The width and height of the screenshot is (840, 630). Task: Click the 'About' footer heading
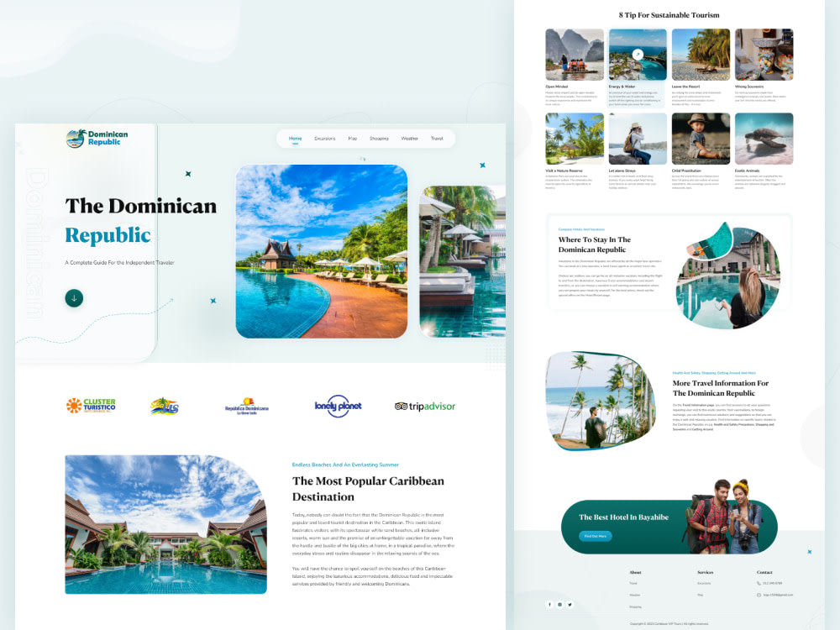635,572
